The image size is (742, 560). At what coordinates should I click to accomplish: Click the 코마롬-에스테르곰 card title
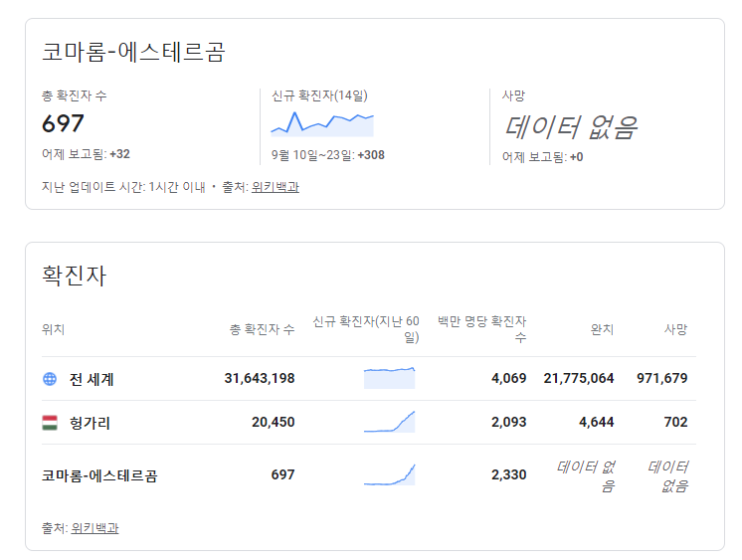click(x=133, y=52)
